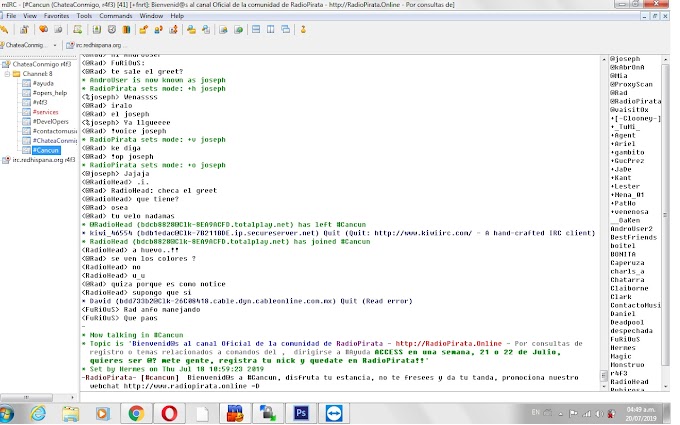This screenshot has height=425, width=680.
Task: Open the #opers_help channel in tree
Action: (x=50, y=93)
